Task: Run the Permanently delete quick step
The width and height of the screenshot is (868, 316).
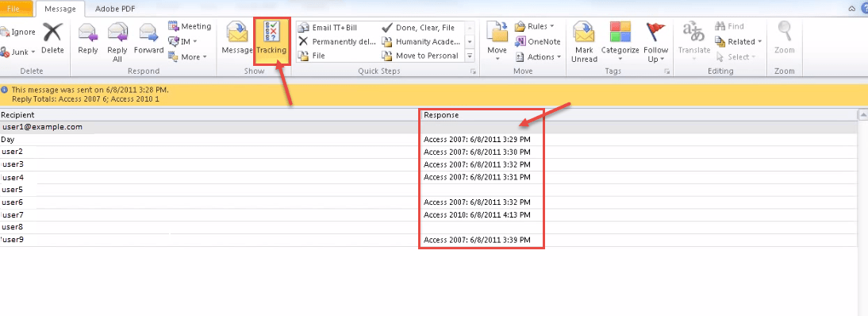Action: point(337,41)
